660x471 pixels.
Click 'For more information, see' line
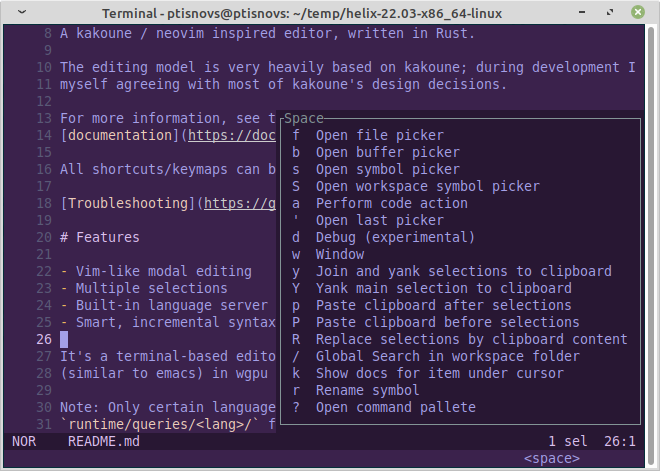pyautogui.click(x=168, y=118)
